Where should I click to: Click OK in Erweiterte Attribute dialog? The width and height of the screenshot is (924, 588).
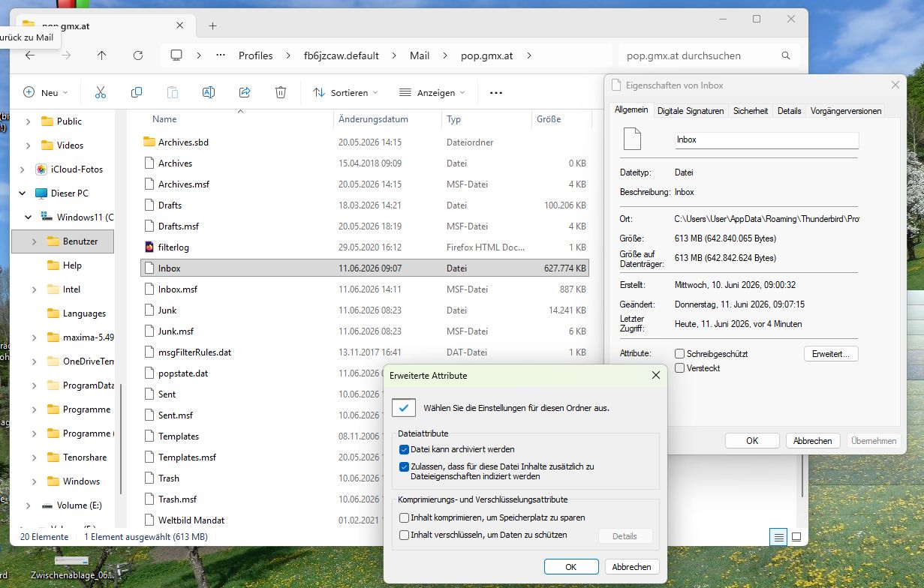tap(571, 567)
